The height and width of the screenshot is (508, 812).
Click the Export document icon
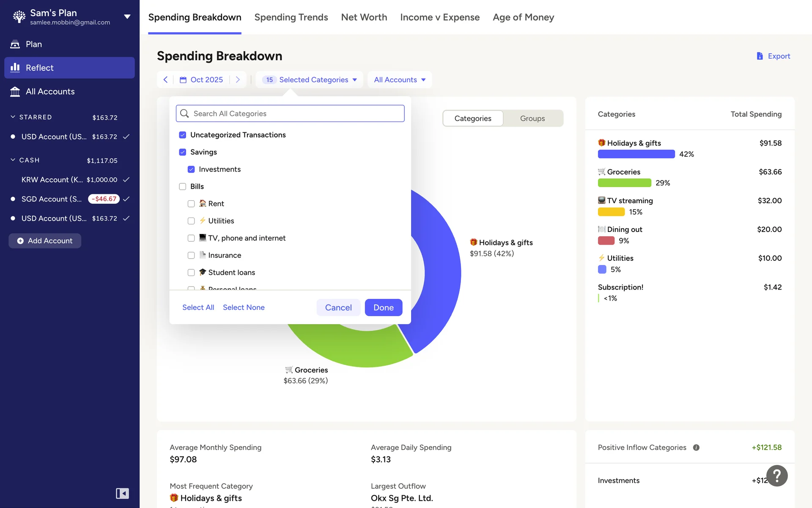pos(760,56)
